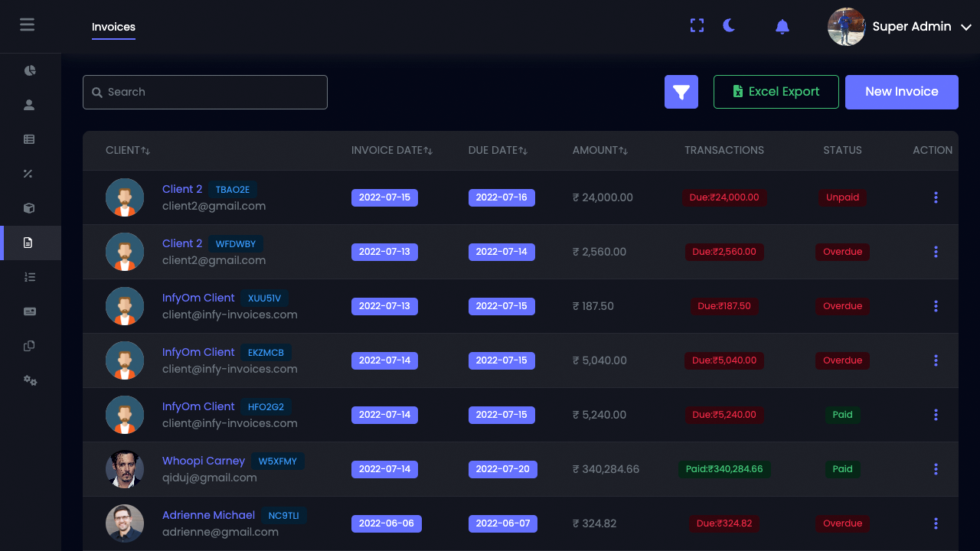Open Taxes using the percent icon in sidebar

[x=29, y=173]
